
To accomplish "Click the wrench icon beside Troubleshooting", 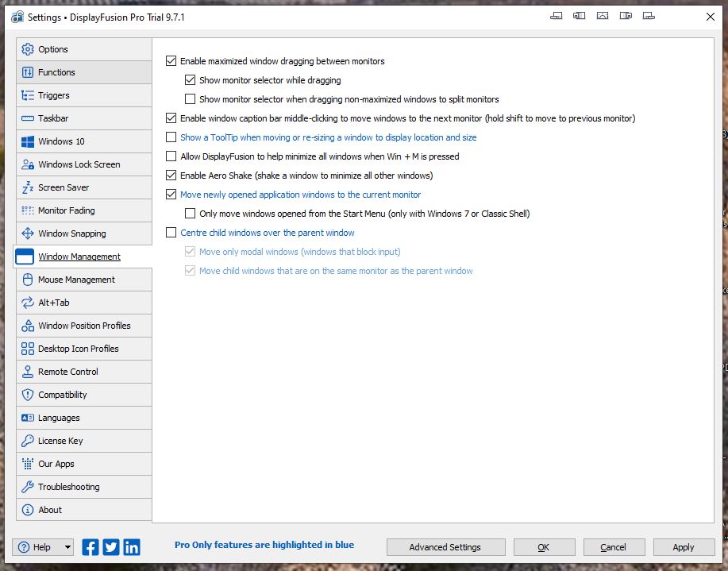I will tap(28, 487).
